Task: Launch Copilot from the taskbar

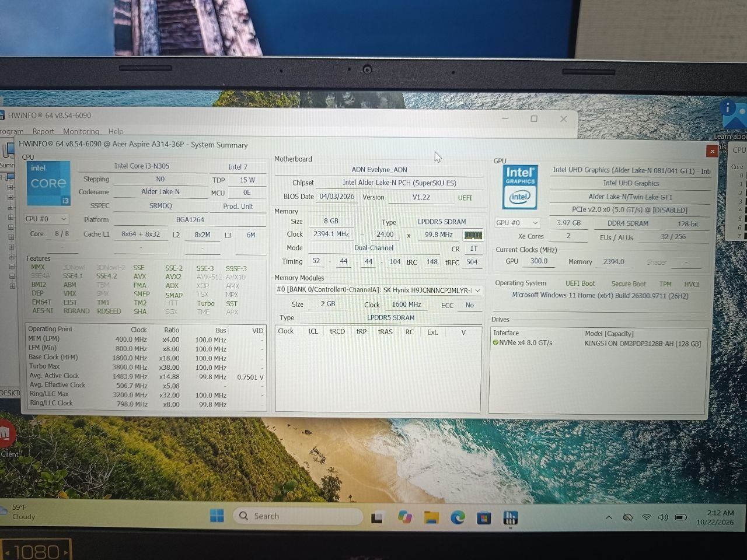Action: pos(404,517)
